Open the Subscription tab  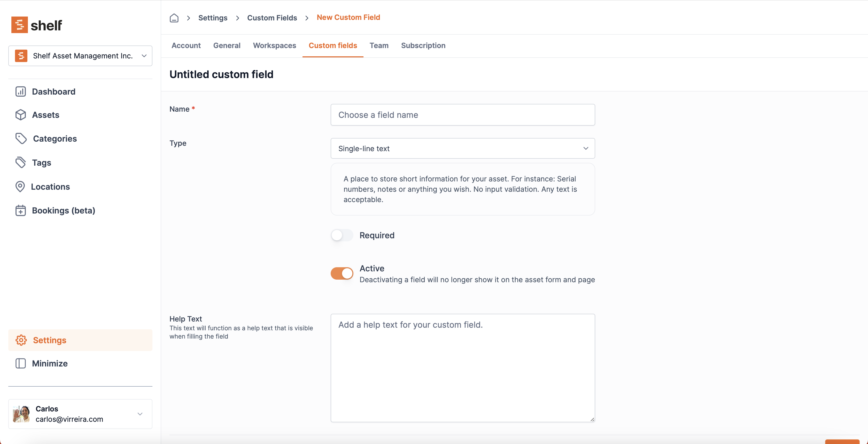[x=423, y=45]
